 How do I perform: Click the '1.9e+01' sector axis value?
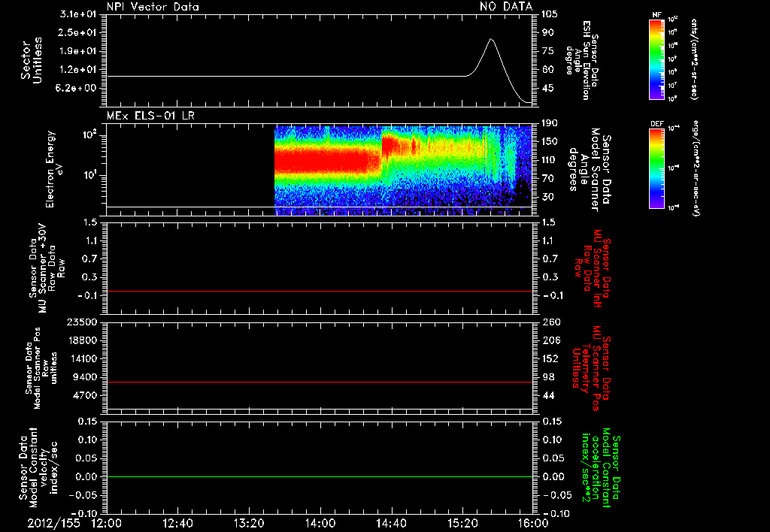tap(78, 51)
